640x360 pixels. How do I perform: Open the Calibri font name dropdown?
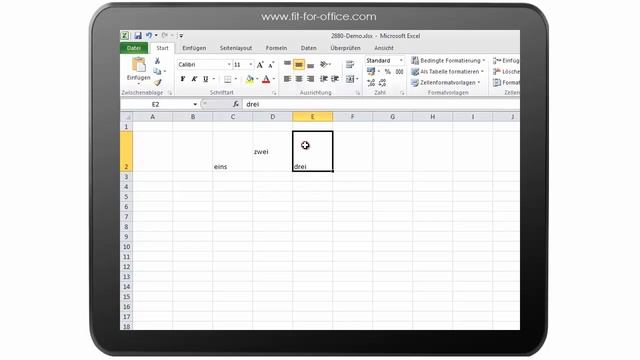[229, 65]
